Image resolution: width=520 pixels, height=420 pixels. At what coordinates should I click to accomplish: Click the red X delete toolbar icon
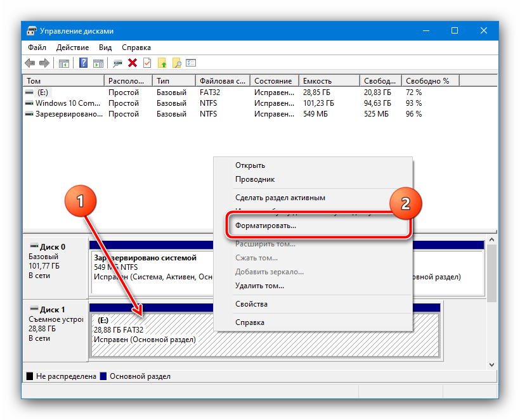[x=133, y=63]
